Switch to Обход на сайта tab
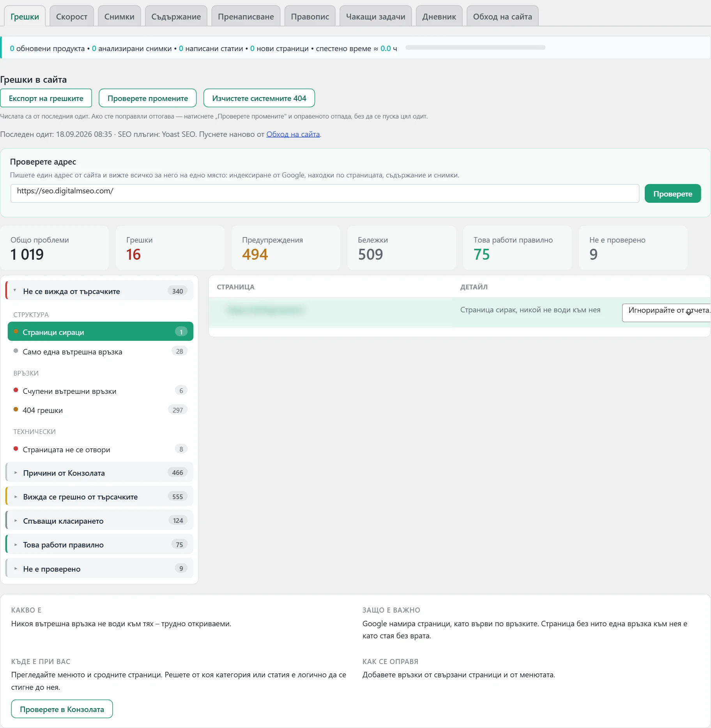Screen dimensions: 711x728 (502, 16)
